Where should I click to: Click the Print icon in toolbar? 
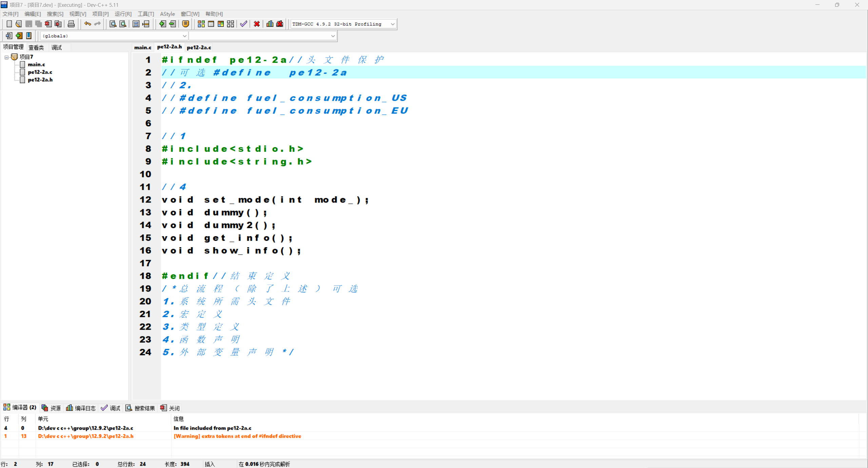pyautogui.click(x=71, y=24)
